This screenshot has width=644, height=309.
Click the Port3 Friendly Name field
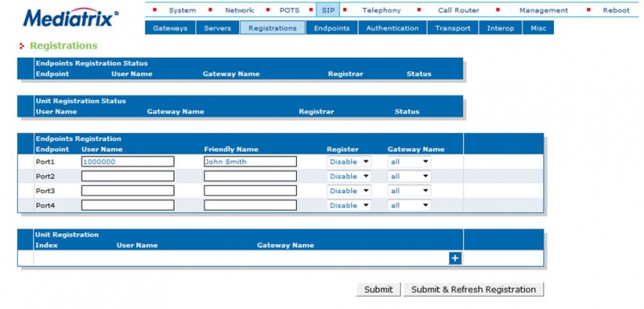pos(250,191)
